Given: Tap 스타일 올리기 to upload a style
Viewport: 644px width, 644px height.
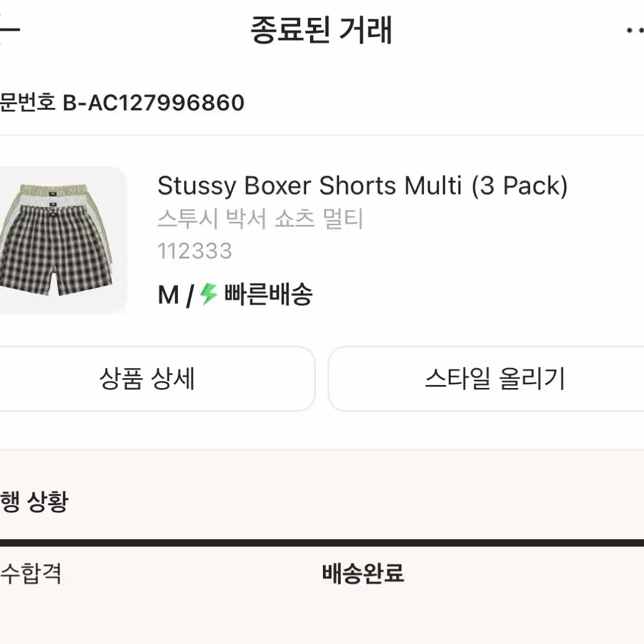Looking at the screenshot, I should click(496, 377).
